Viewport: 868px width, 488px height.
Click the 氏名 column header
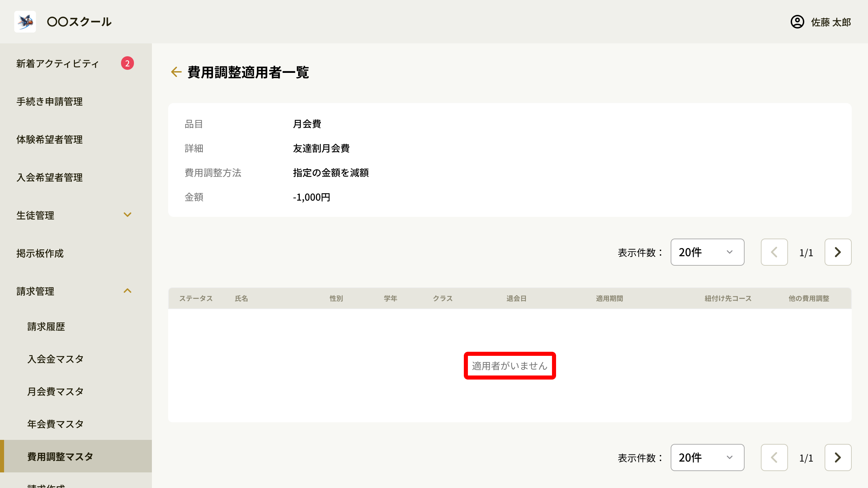pos(241,298)
